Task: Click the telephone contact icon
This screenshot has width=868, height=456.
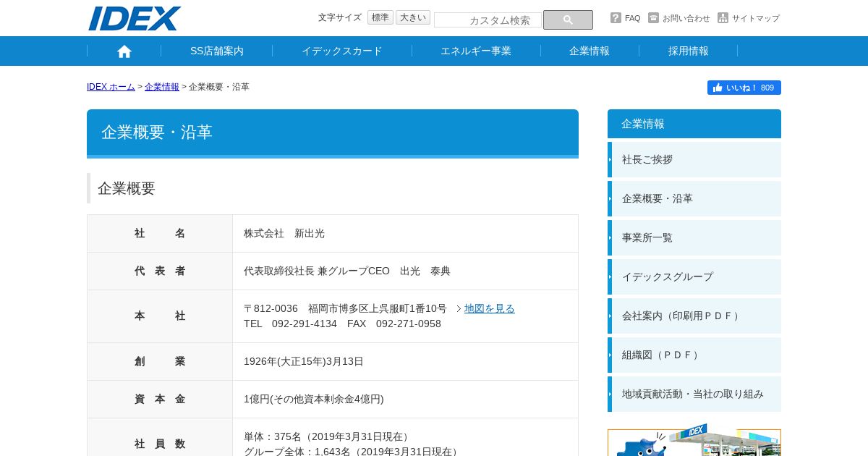Action: coord(653,18)
